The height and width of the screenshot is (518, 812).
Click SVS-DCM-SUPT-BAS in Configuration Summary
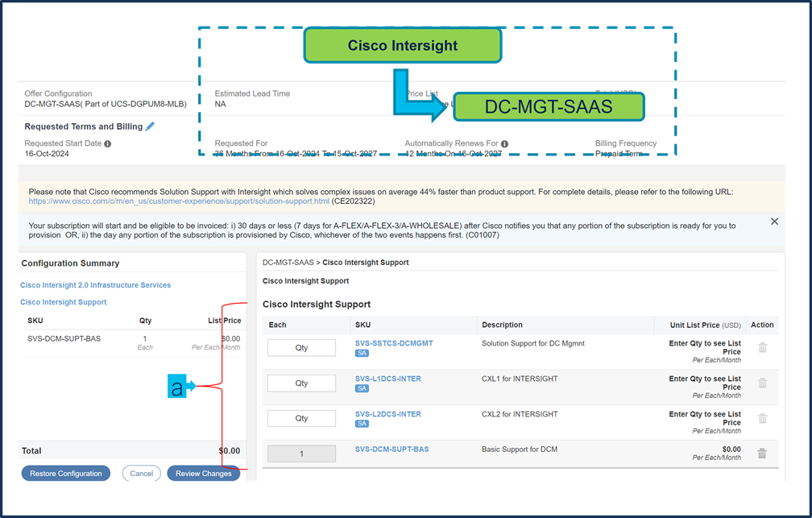pos(64,339)
